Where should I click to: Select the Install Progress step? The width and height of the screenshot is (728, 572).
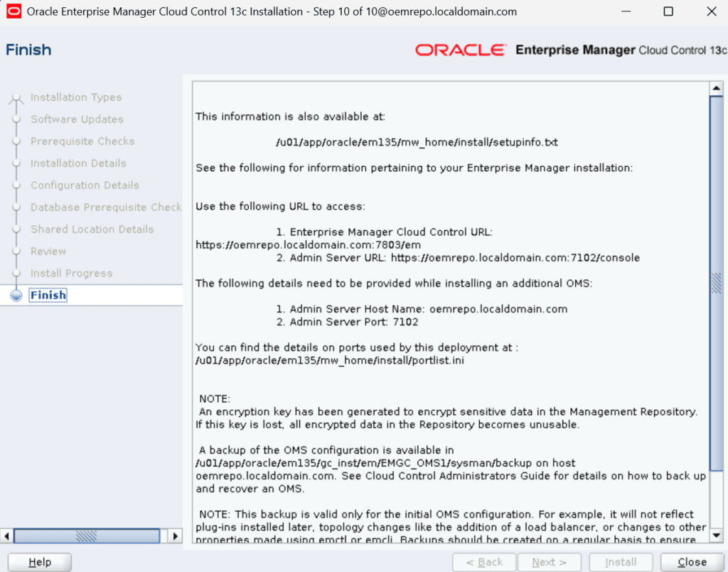tap(72, 274)
